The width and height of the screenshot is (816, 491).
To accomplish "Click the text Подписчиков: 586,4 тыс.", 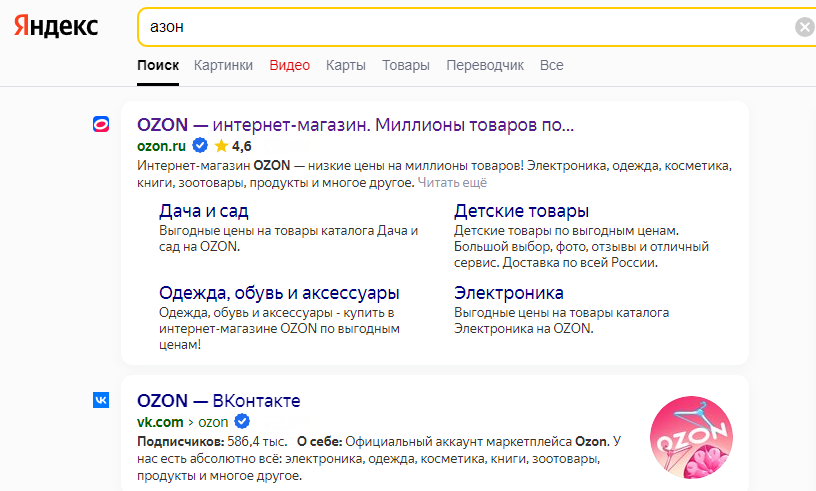I will (212, 442).
